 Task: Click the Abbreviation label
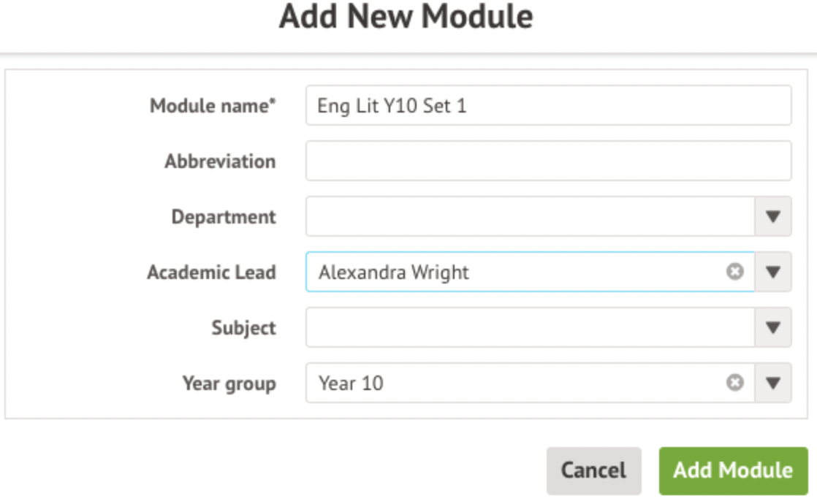220,161
